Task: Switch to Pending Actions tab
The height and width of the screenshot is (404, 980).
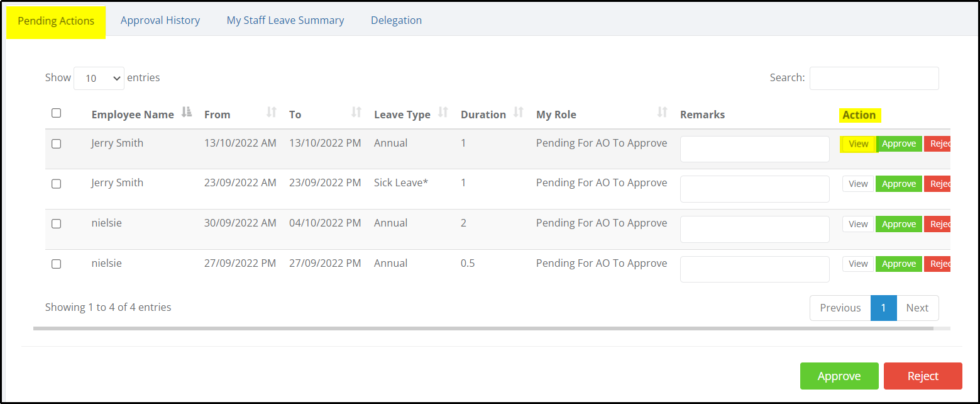Action: pos(56,21)
